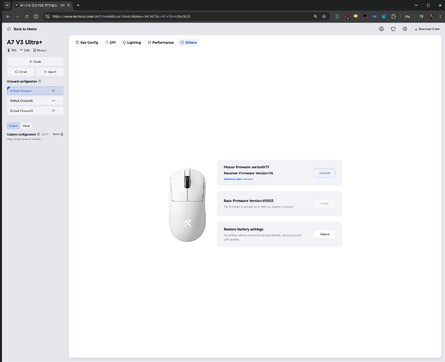Viewport: 445px width, 362px height.
Task: Close the current browser tab
Action: pos(69,5)
